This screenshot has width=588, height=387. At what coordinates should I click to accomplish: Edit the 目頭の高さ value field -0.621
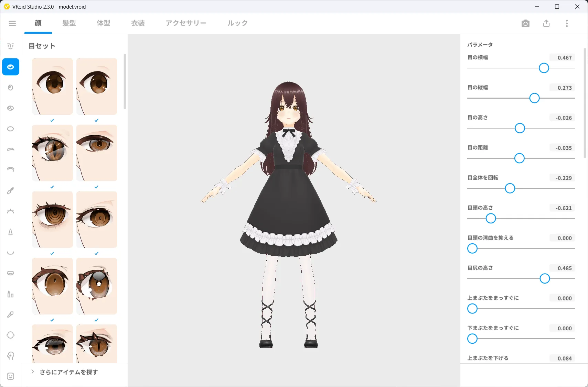click(562, 208)
